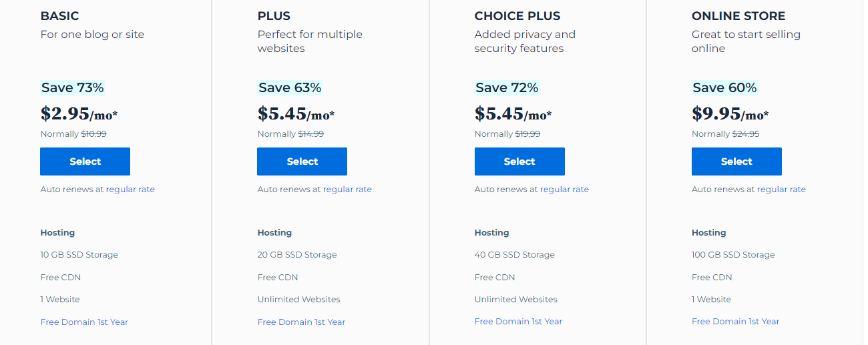Screen dimensions: 868x345
Task: Open regular rate link under Plus plan
Action: [x=347, y=190]
